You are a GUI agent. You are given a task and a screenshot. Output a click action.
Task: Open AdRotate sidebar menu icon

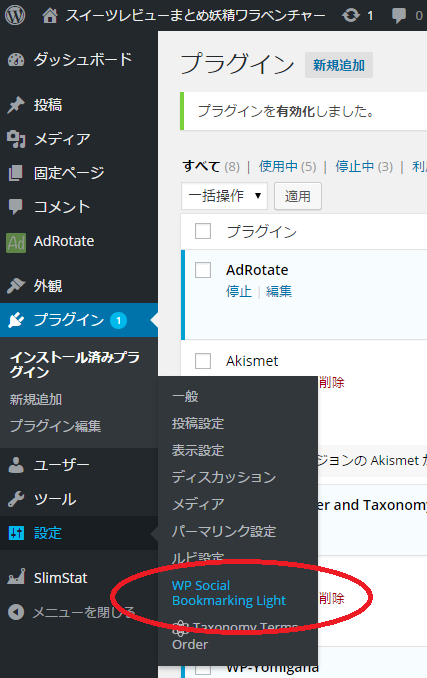click(16, 242)
